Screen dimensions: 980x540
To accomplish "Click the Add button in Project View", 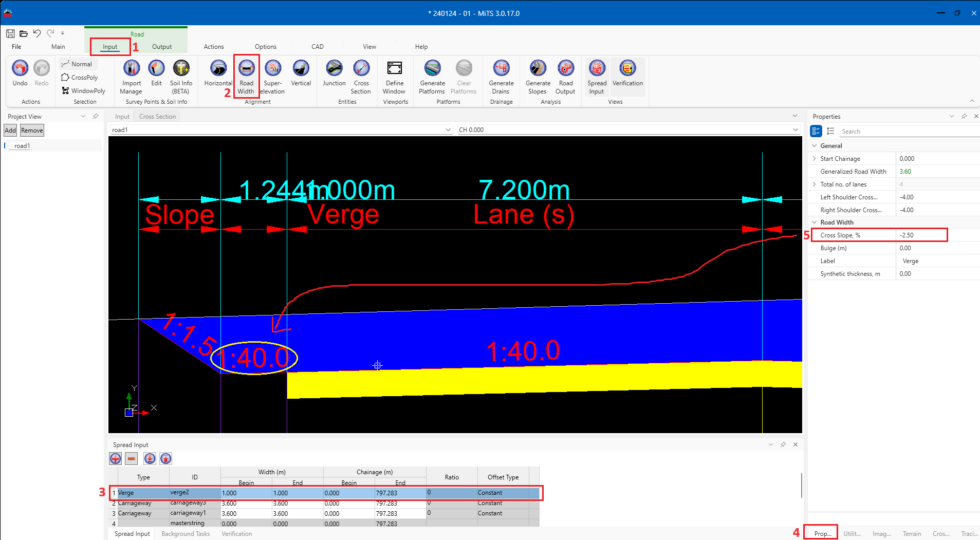I will (10, 131).
